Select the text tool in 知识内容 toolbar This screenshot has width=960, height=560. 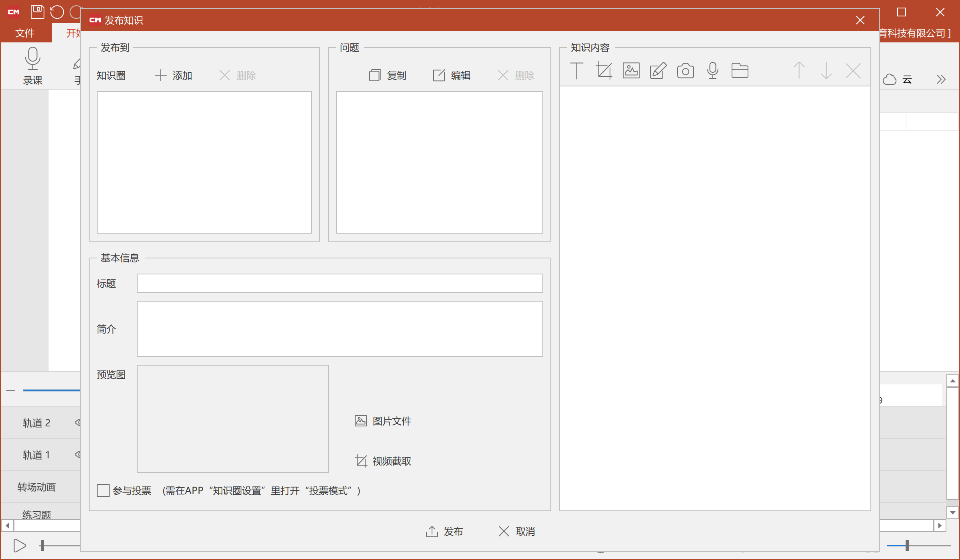pos(576,71)
